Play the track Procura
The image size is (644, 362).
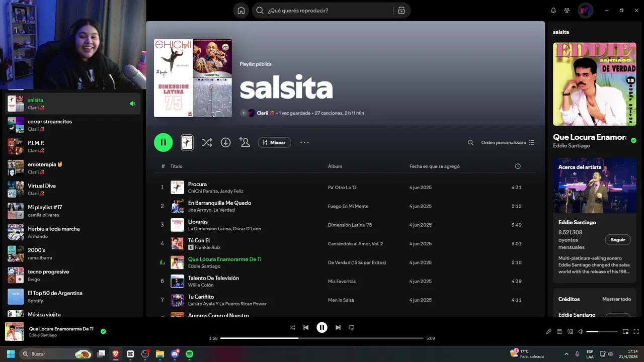pos(197,184)
